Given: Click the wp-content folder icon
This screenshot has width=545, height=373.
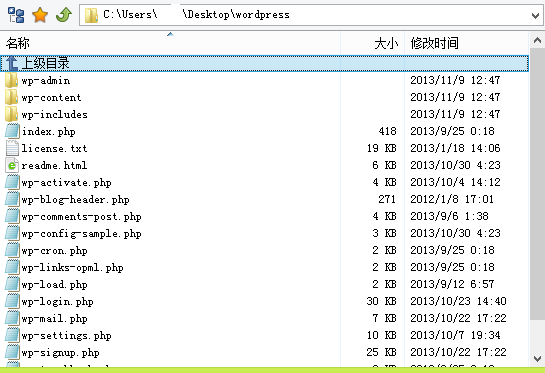Looking at the screenshot, I should click(11, 97).
